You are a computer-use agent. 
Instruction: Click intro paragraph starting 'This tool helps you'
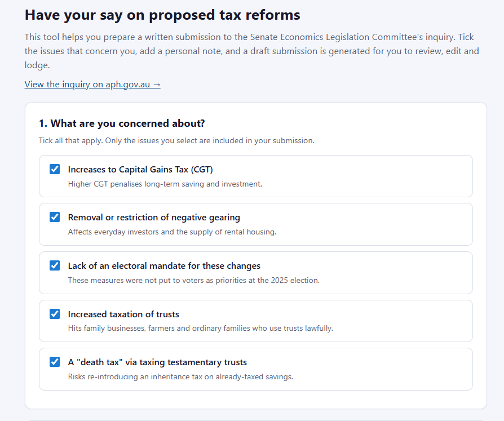(252, 51)
